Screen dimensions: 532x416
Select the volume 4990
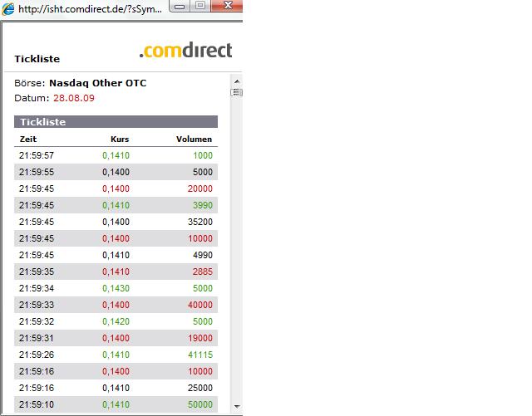(203, 255)
